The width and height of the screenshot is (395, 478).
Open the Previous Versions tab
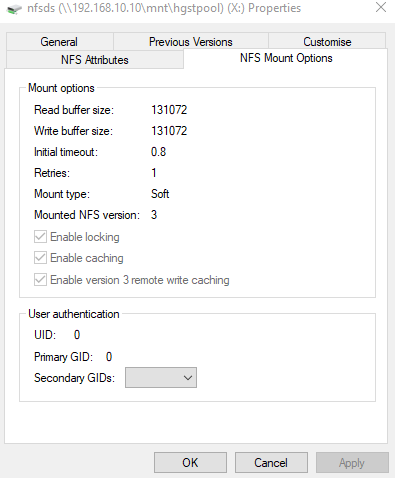(x=191, y=42)
